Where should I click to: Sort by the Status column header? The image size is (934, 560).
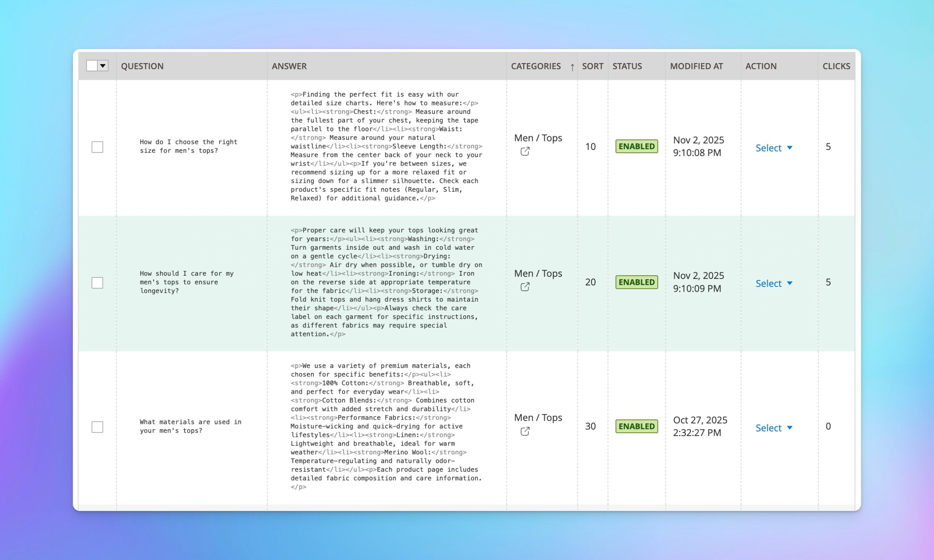coord(627,66)
